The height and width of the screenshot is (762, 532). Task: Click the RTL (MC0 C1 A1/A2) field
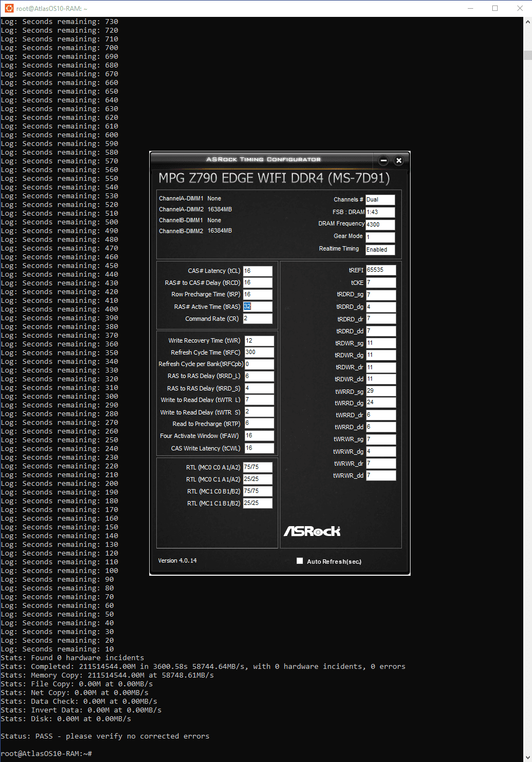tap(258, 479)
